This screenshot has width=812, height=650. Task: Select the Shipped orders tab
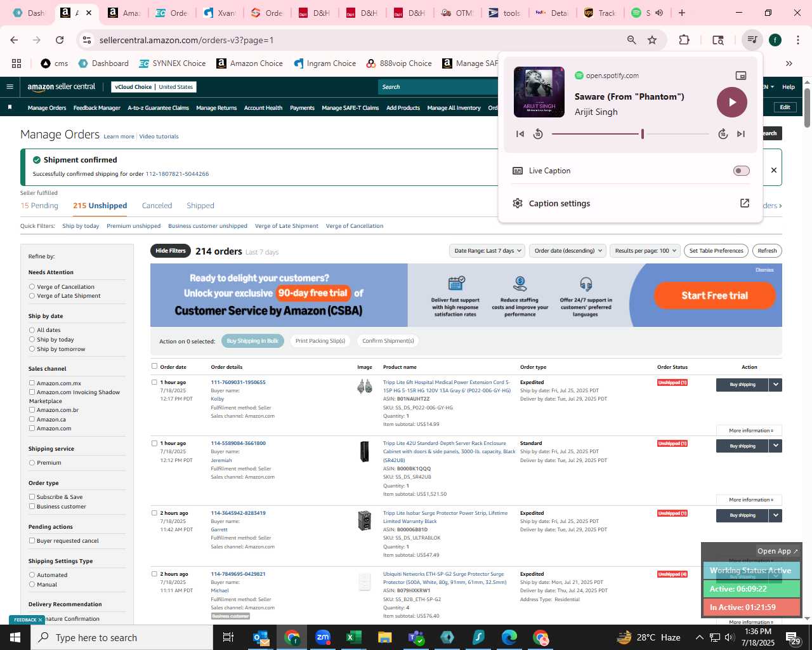(x=200, y=206)
